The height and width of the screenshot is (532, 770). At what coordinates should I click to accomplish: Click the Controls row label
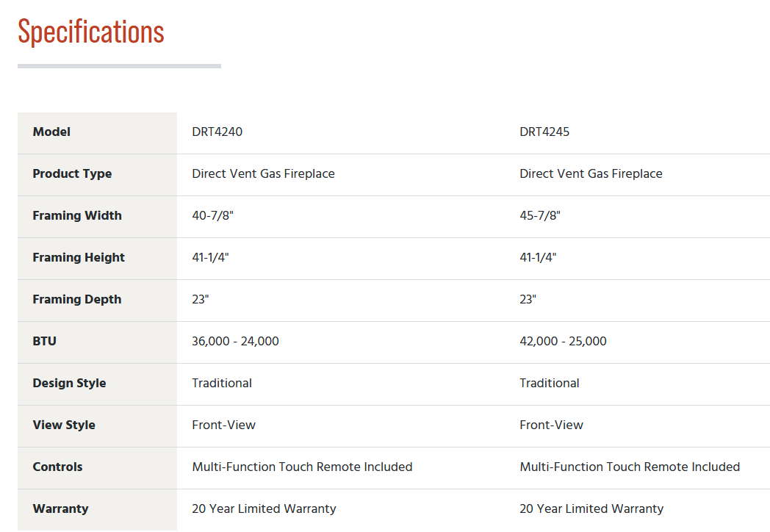57,467
